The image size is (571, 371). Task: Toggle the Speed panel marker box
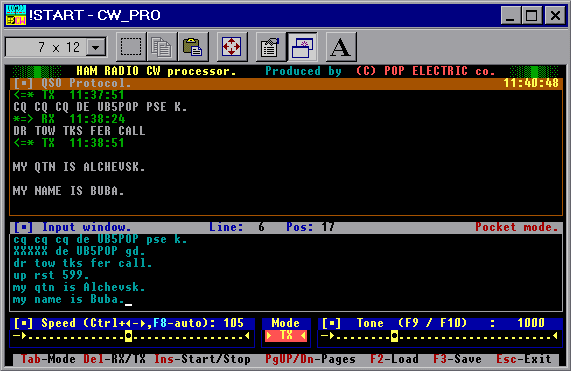[x=23, y=323]
